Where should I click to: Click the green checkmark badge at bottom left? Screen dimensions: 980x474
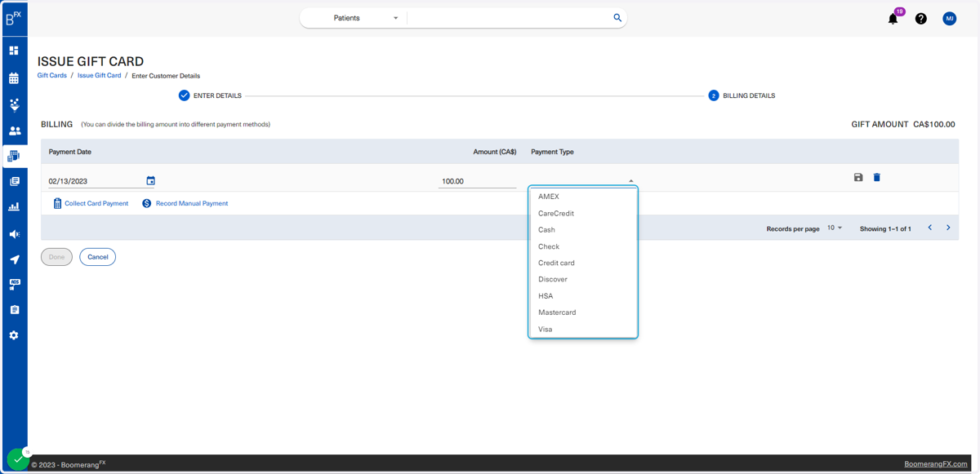coord(18,459)
